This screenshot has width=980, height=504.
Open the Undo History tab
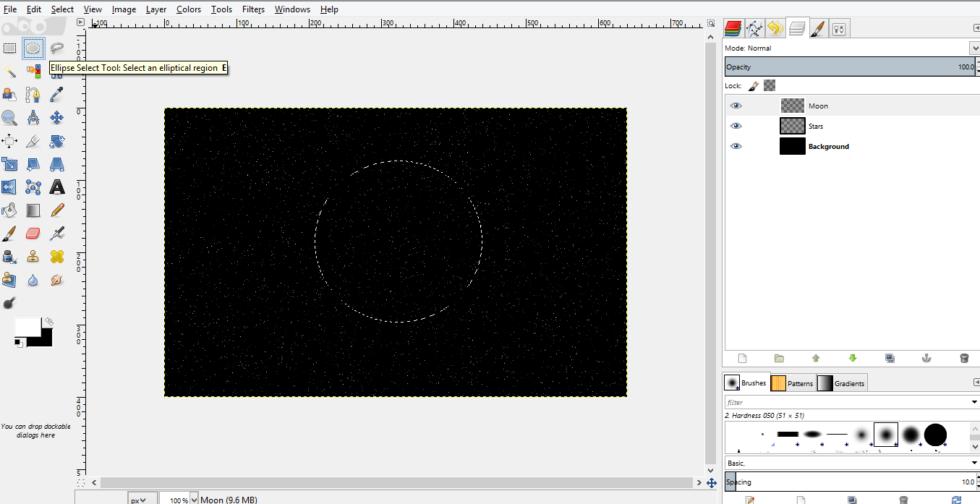775,27
